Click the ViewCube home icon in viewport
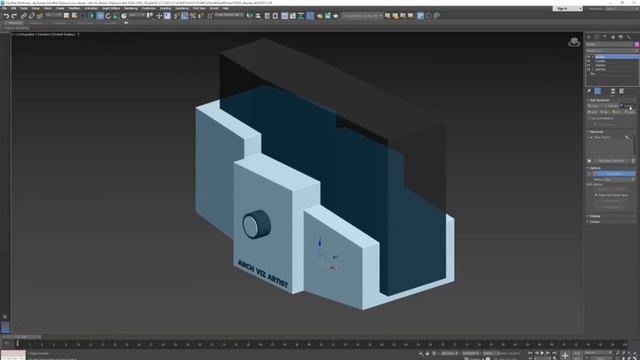640x360 pixels. coord(574,42)
